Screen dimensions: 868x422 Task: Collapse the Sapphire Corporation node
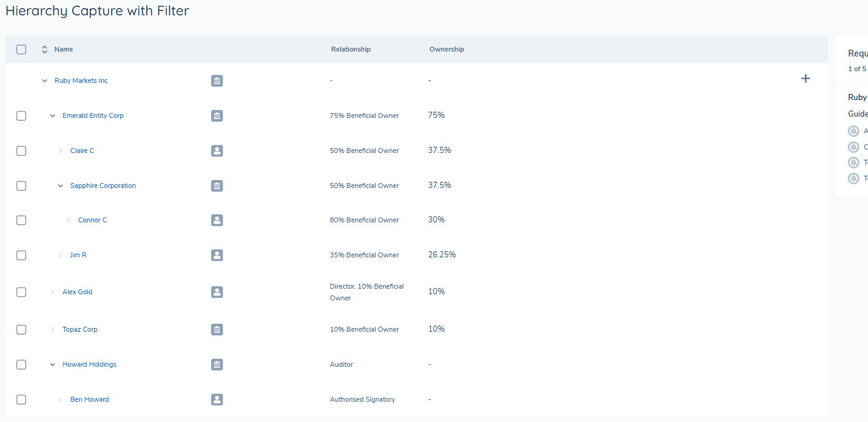click(x=60, y=186)
